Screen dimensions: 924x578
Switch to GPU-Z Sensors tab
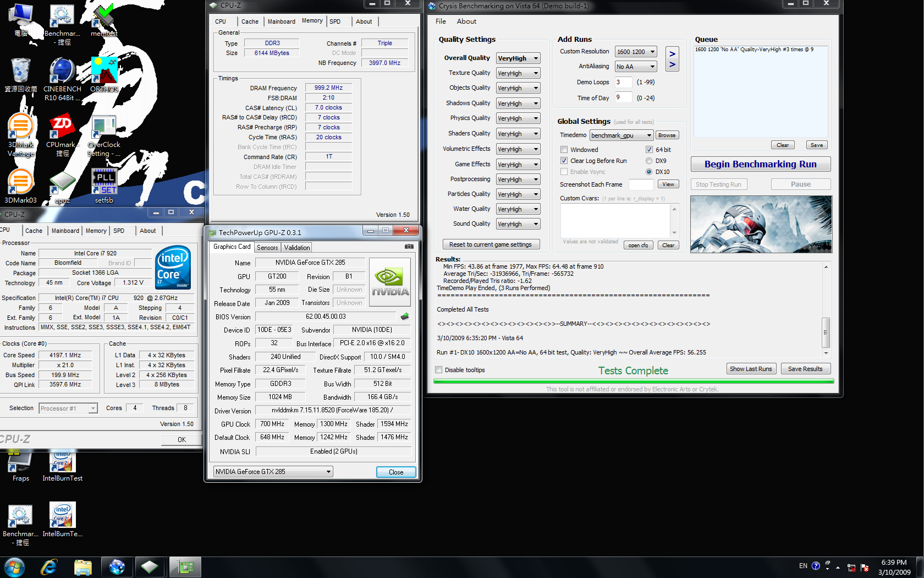267,248
